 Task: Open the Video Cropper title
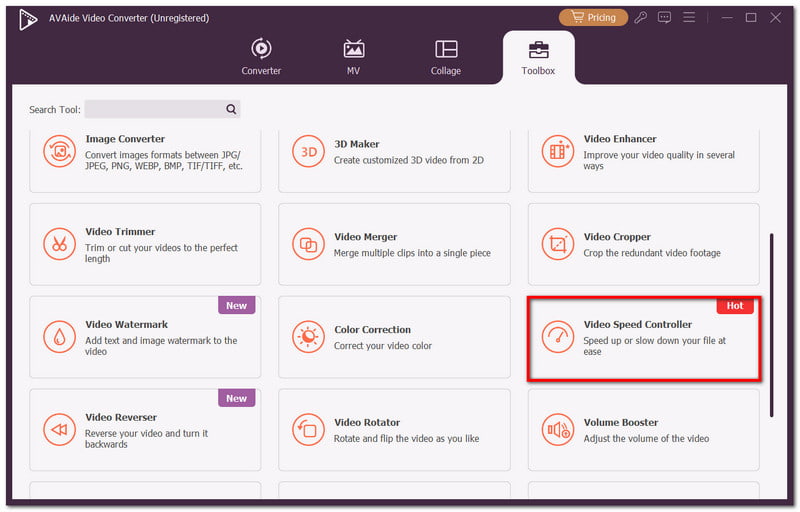click(x=617, y=237)
